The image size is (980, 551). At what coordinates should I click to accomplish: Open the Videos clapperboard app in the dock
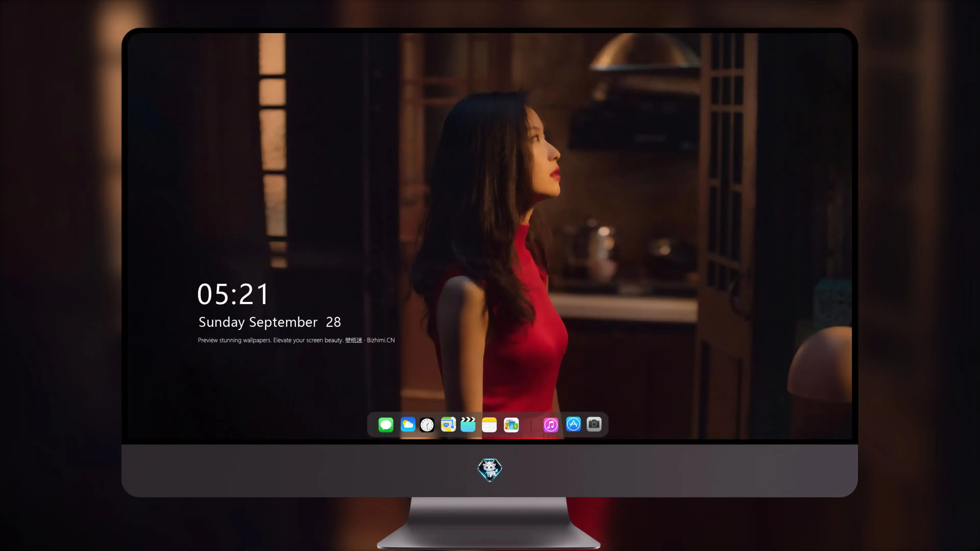click(x=468, y=424)
